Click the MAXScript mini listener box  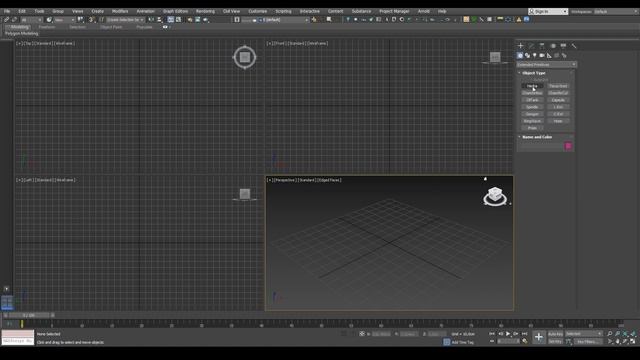pyautogui.click(x=18, y=338)
